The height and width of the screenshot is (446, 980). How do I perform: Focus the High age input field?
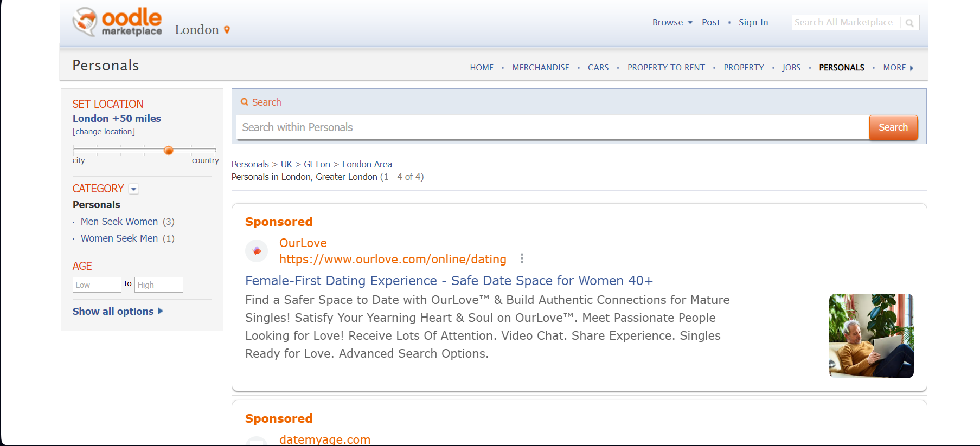point(159,285)
